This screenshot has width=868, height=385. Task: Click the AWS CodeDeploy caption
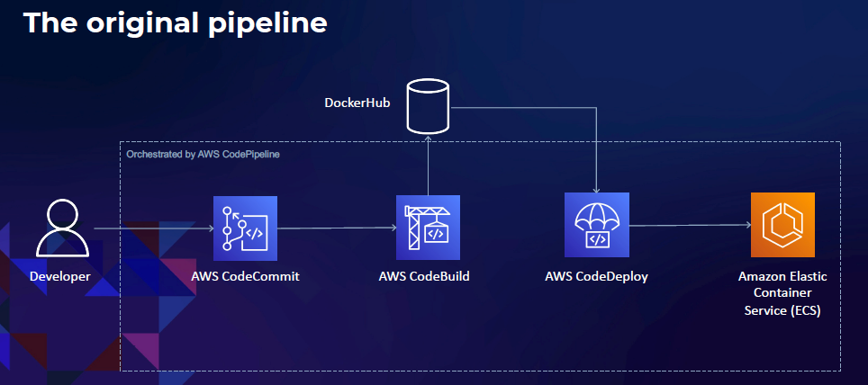pos(596,276)
